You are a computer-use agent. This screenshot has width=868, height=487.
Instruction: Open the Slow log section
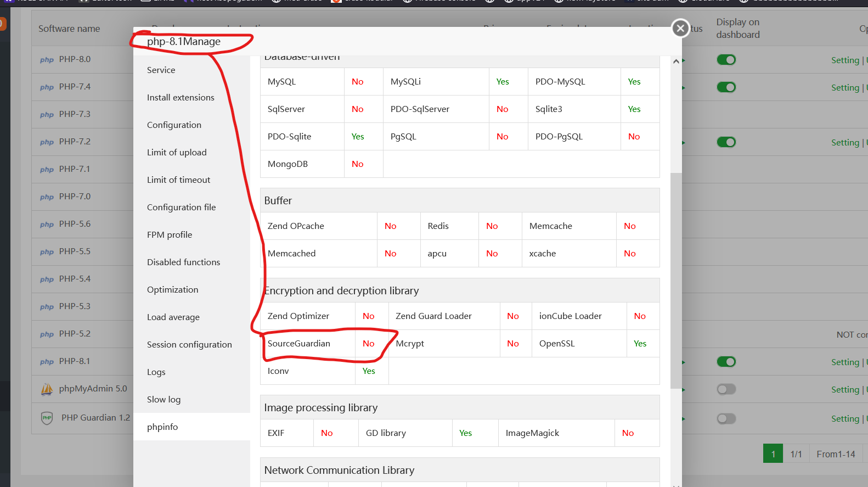pyautogui.click(x=191, y=399)
